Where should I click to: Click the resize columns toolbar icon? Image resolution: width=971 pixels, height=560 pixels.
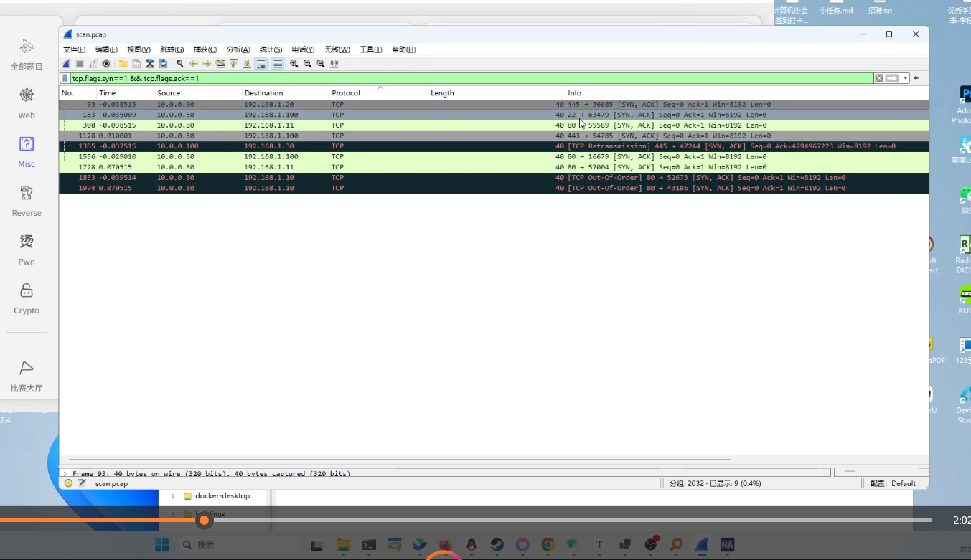[334, 64]
